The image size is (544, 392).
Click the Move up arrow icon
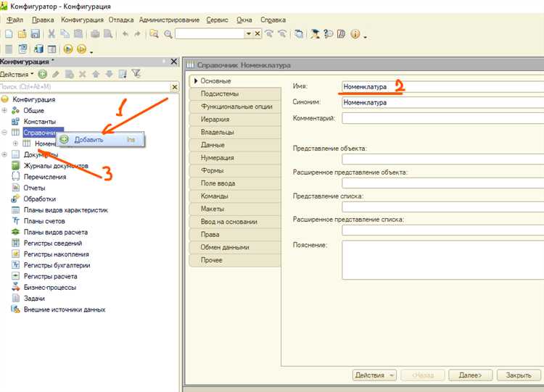[x=96, y=74]
